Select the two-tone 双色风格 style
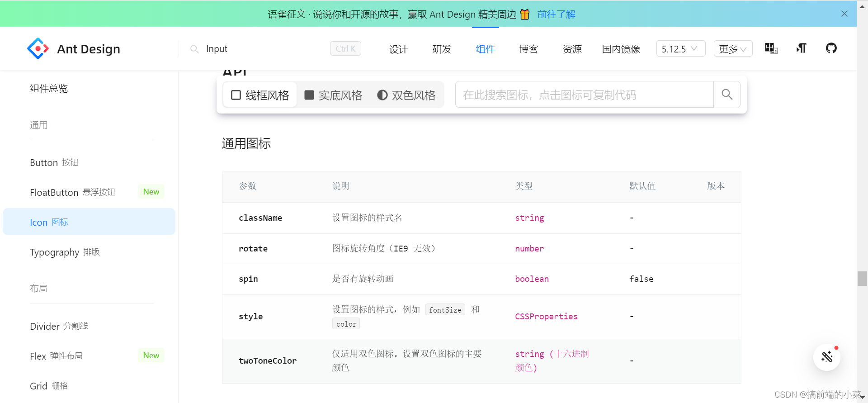This screenshot has width=868, height=403. coord(406,95)
